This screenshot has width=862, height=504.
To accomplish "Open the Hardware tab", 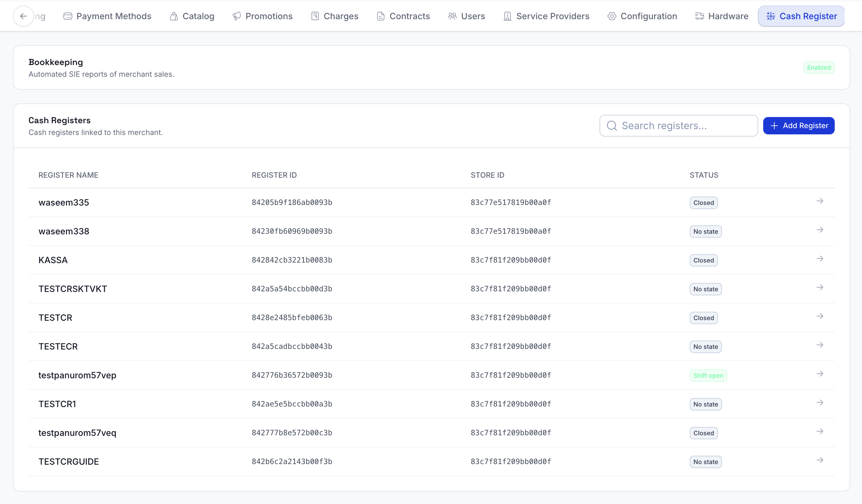I will (721, 16).
